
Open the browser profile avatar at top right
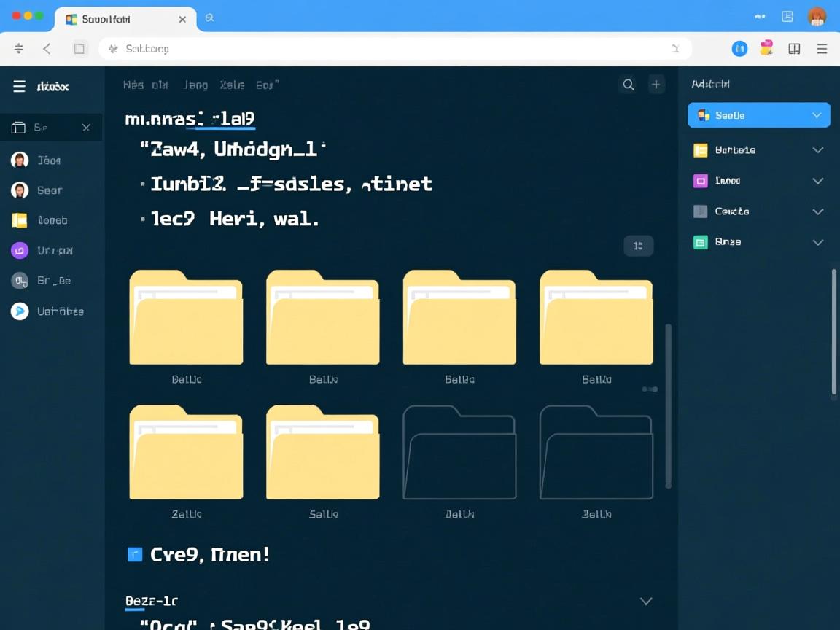pyautogui.click(x=817, y=15)
